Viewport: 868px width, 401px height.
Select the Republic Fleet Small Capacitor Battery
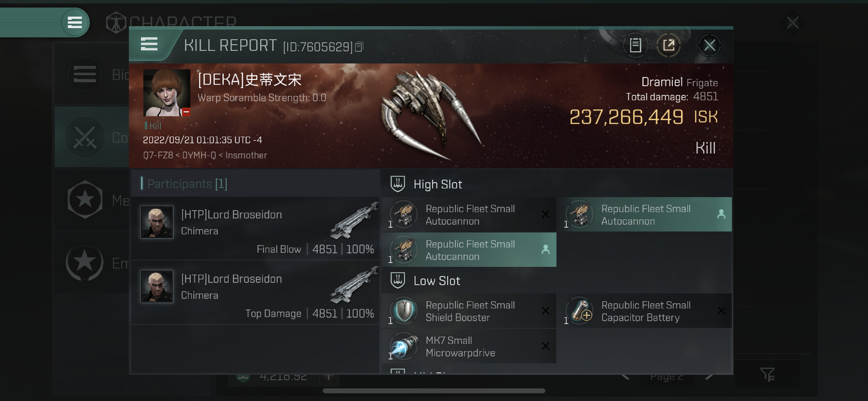tap(644, 311)
